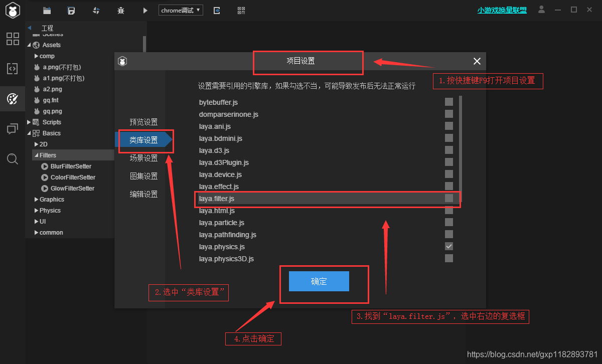Enable the laya.filter.js checkbox

(449, 198)
